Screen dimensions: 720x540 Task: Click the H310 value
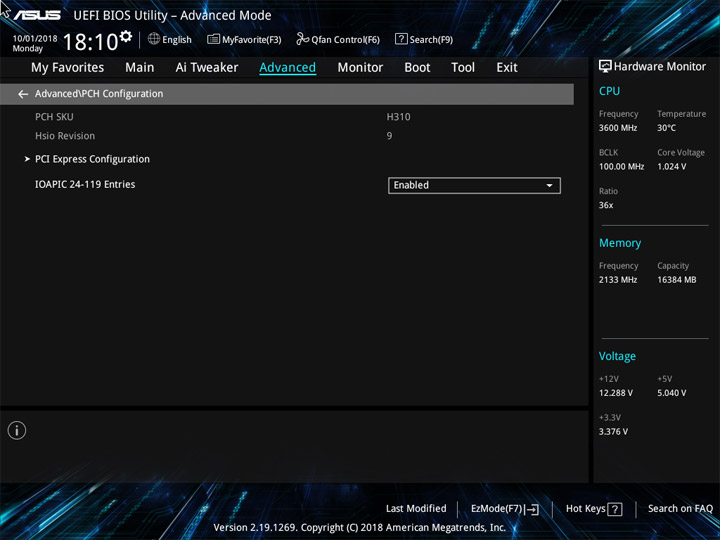pos(398,117)
